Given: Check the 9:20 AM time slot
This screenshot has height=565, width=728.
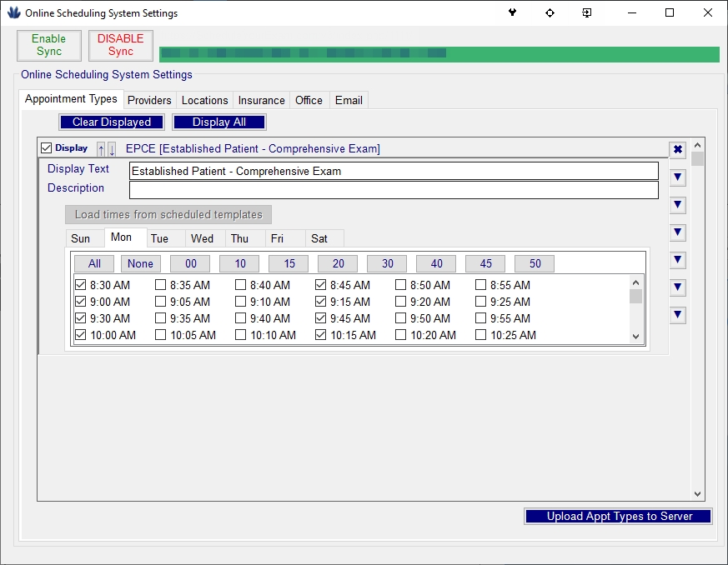Looking at the screenshot, I should click(x=401, y=302).
